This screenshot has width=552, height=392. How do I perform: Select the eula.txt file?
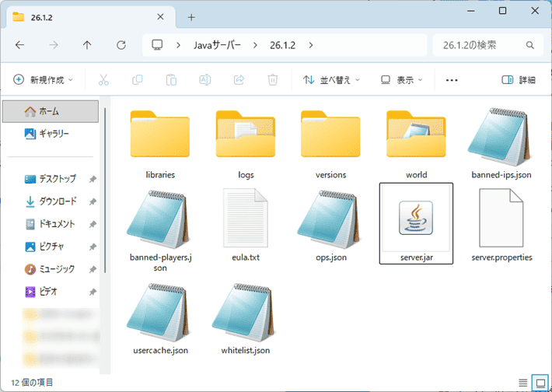(x=246, y=225)
